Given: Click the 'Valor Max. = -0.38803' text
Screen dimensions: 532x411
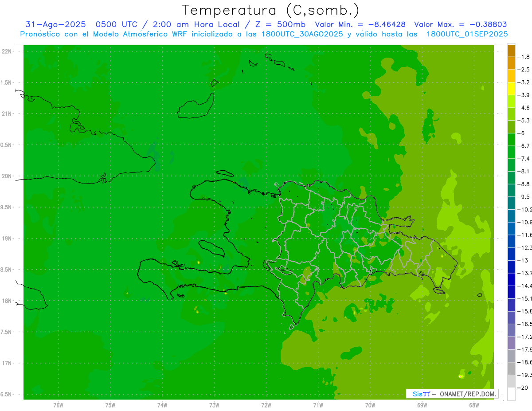Looking at the screenshot, I should pos(461,24).
